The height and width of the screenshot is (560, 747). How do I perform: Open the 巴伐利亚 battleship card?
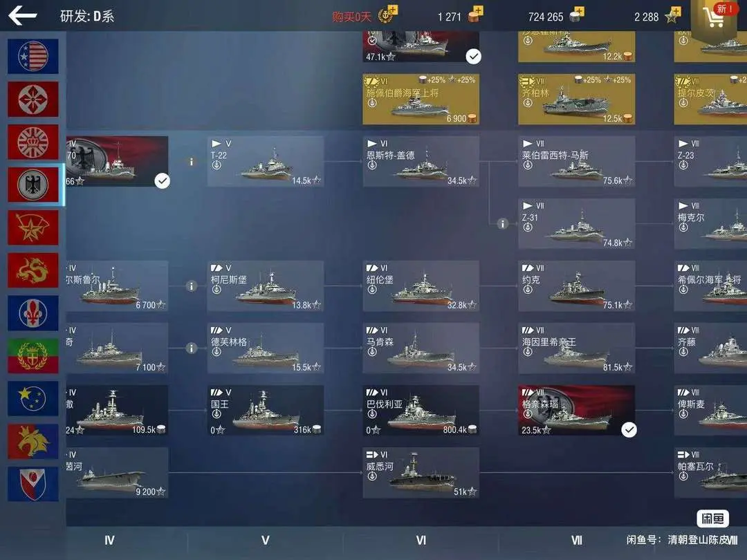(x=421, y=411)
